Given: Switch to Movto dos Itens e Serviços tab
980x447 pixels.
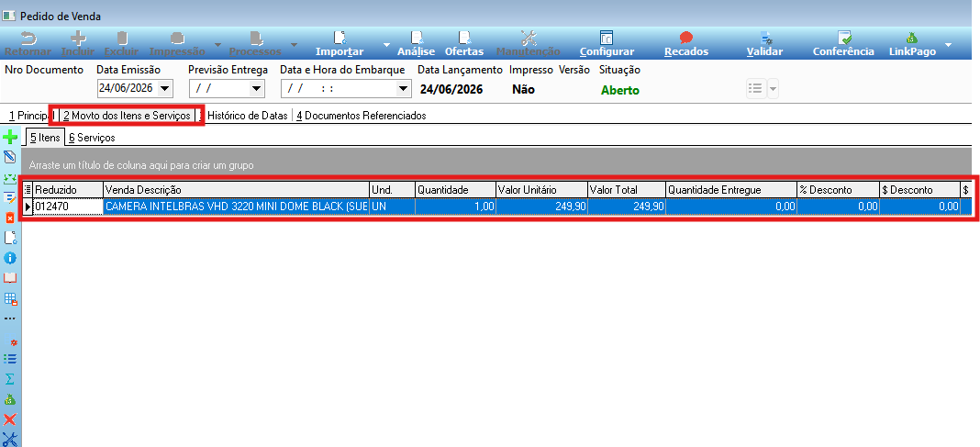Looking at the screenshot, I should point(127,116).
